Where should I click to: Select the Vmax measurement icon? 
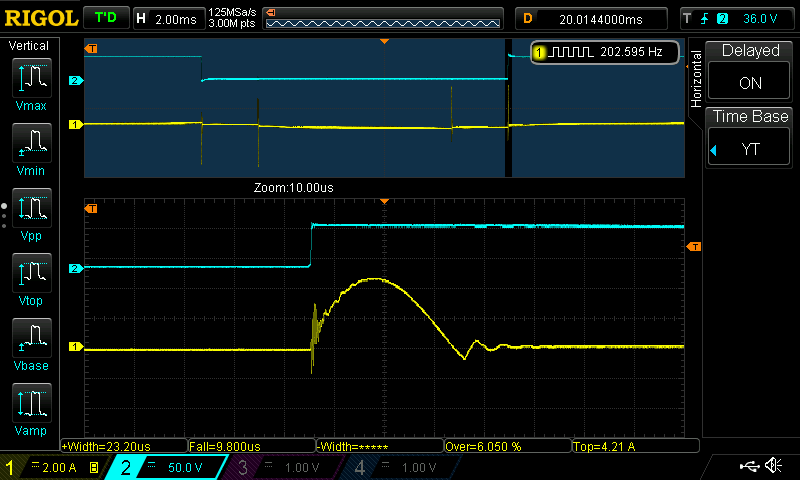click(31, 83)
